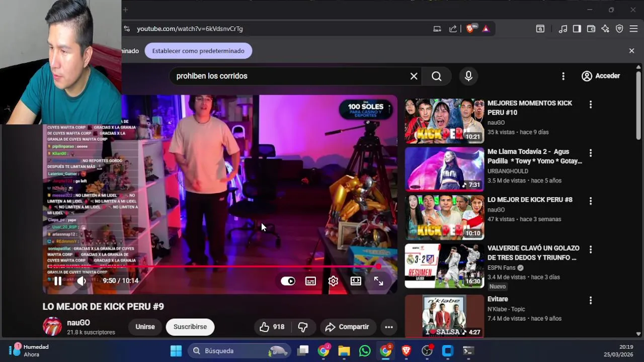Viewport: 644px width, 362px height.
Task: Open the Humedad weather widget
Action: (30, 350)
